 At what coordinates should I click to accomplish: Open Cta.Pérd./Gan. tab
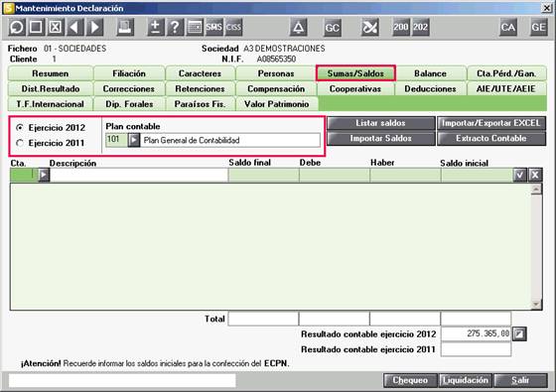click(x=506, y=73)
